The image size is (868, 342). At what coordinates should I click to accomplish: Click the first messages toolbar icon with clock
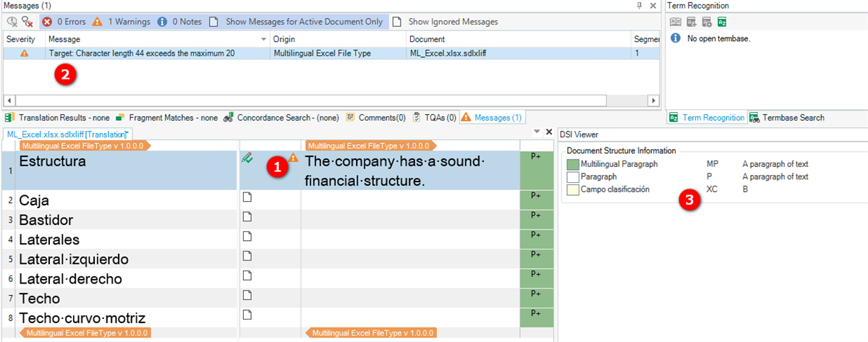point(12,22)
